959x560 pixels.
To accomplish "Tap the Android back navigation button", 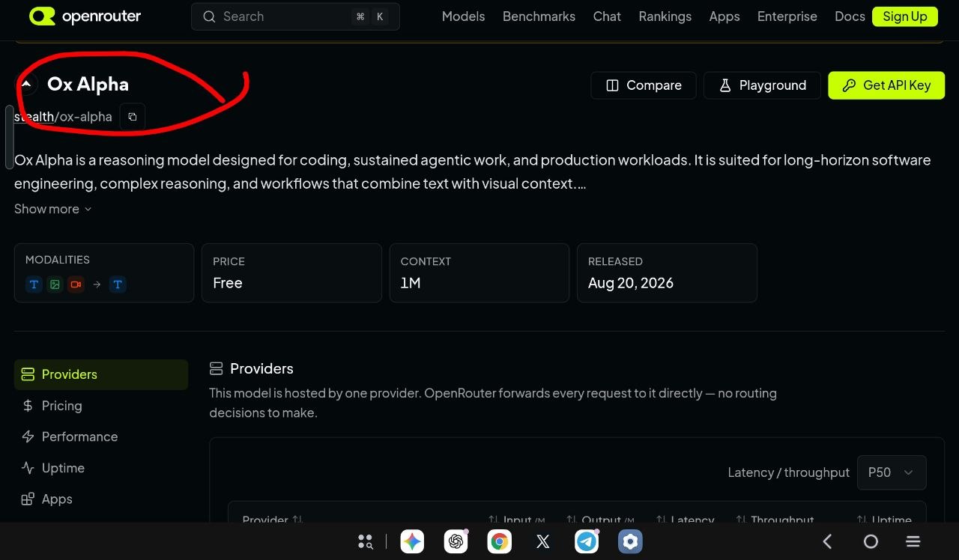I will click(x=828, y=541).
